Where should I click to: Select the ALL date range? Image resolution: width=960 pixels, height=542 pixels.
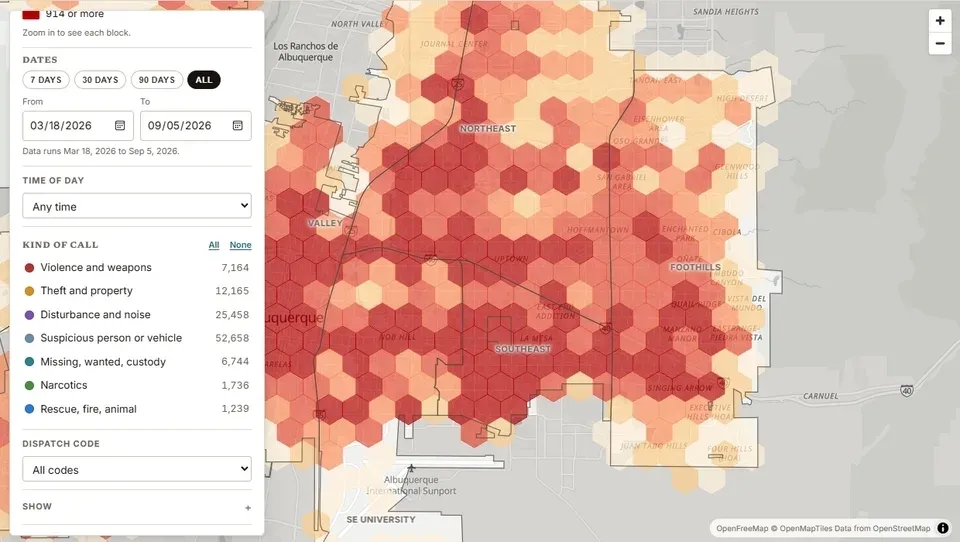click(x=204, y=80)
